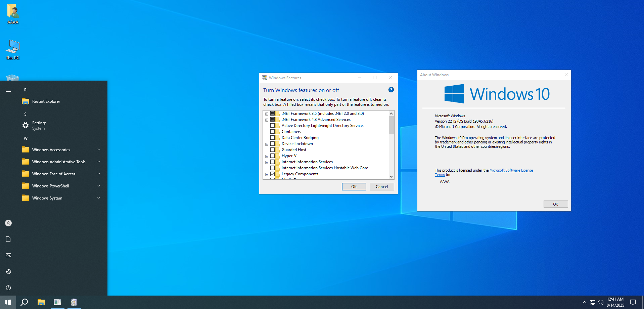Viewport: 644px width, 309px height.
Task: Open Settings gear in Start sidebar
Action: pos(8,271)
